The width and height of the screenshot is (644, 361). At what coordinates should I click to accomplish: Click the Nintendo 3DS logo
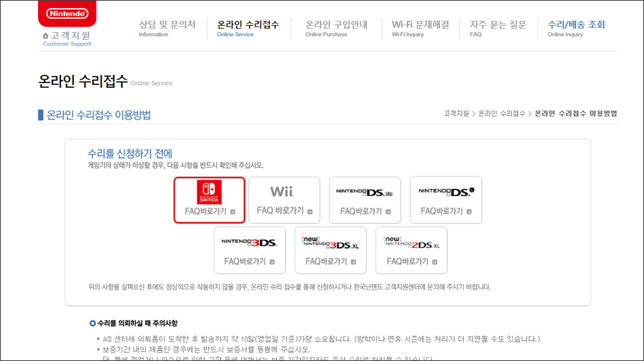[249, 242]
